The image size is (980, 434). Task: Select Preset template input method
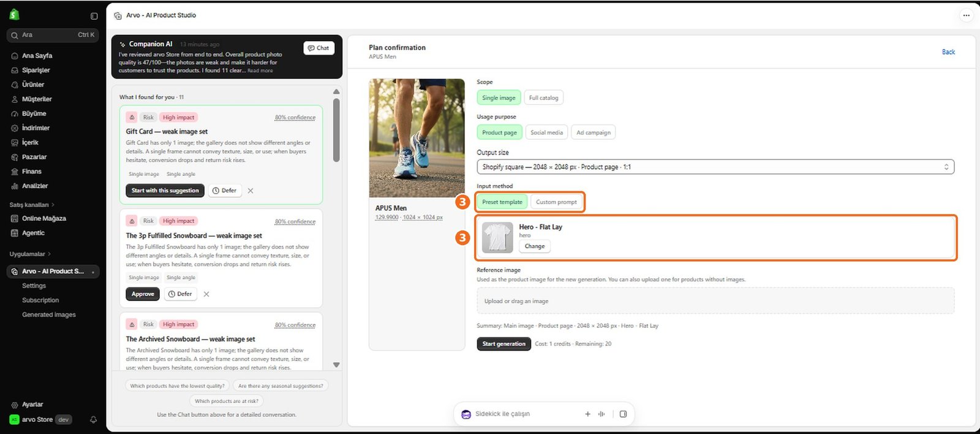pyautogui.click(x=502, y=202)
